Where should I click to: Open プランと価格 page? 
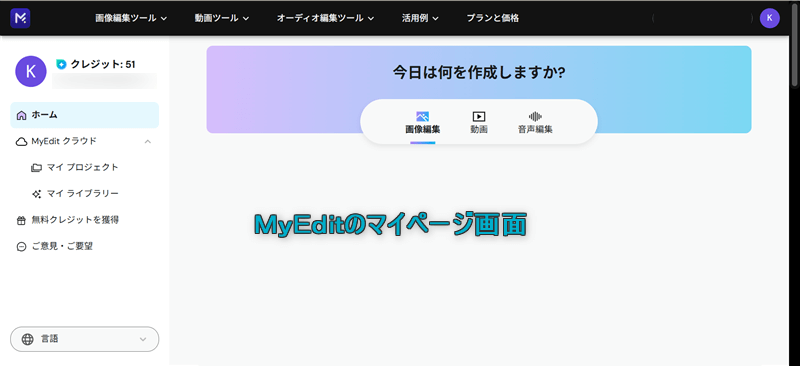(492, 18)
